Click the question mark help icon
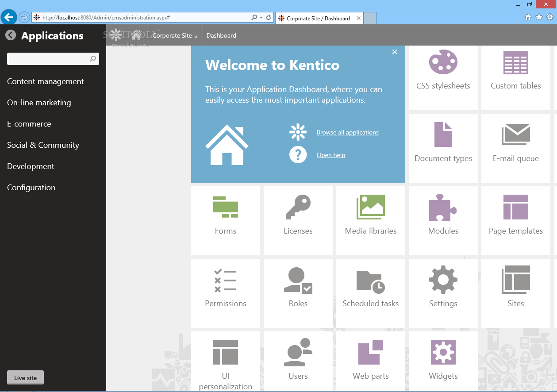Viewport: 557px width, 392px height. (x=298, y=155)
